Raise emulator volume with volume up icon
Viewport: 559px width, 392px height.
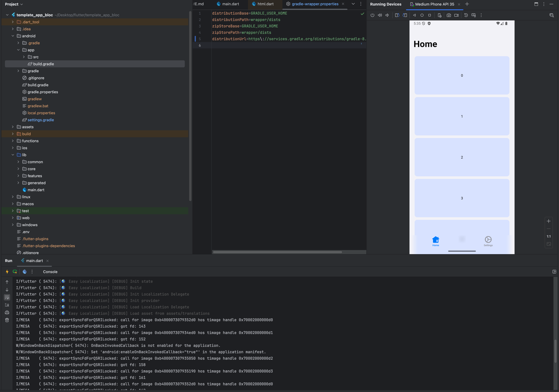380,15
